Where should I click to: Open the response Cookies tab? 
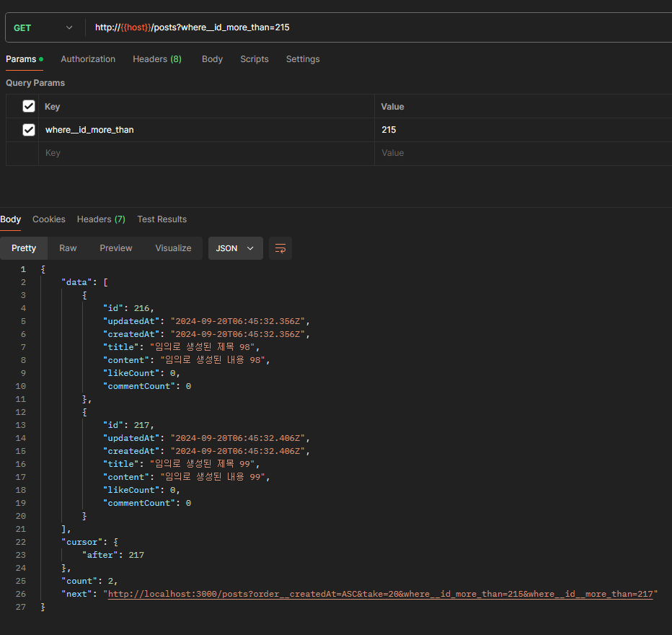(49, 219)
